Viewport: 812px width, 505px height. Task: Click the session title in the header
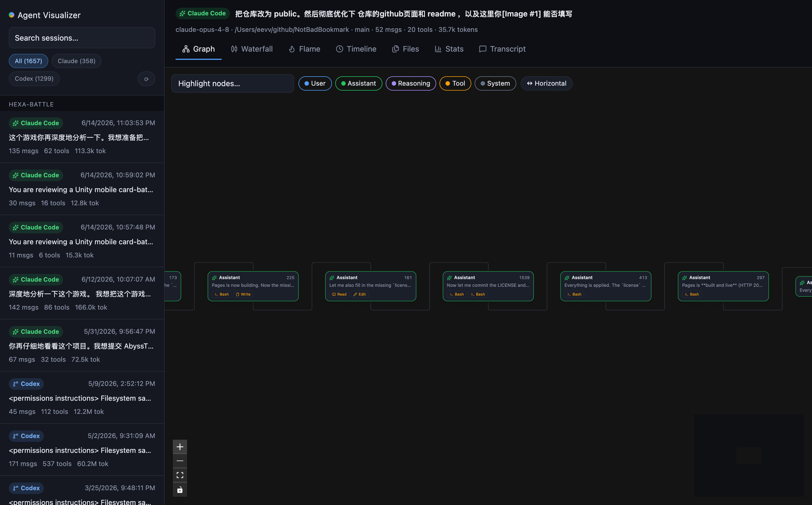(x=404, y=14)
